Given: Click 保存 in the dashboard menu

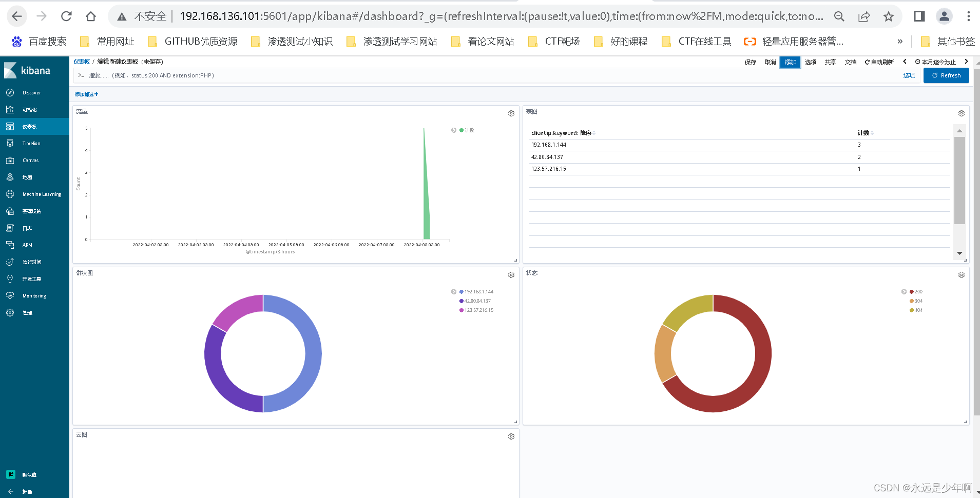Looking at the screenshot, I should tap(751, 62).
